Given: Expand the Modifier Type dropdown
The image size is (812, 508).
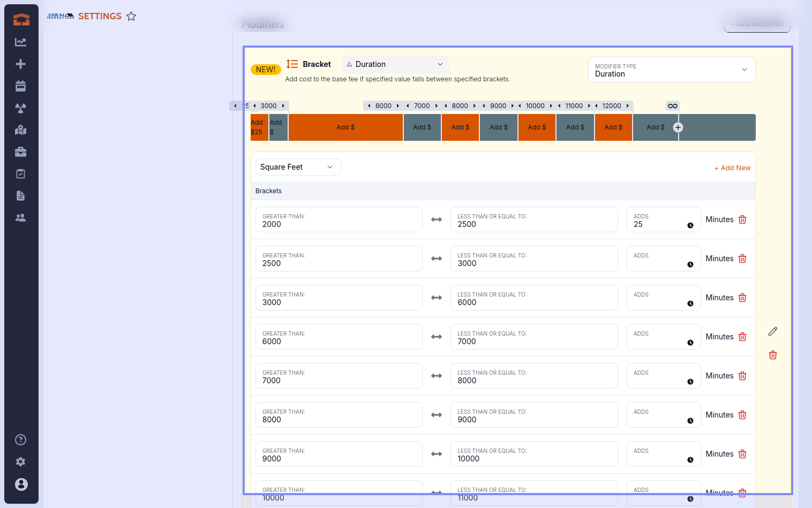Looking at the screenshot, I should [x=671, y=70].
